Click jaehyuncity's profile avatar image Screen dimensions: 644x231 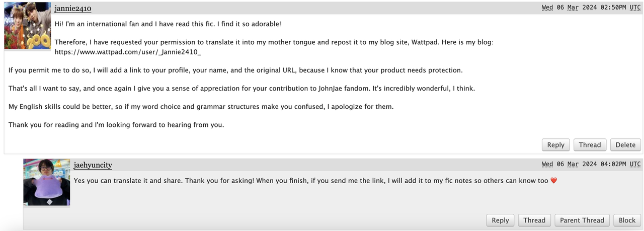tap(47, 182)
